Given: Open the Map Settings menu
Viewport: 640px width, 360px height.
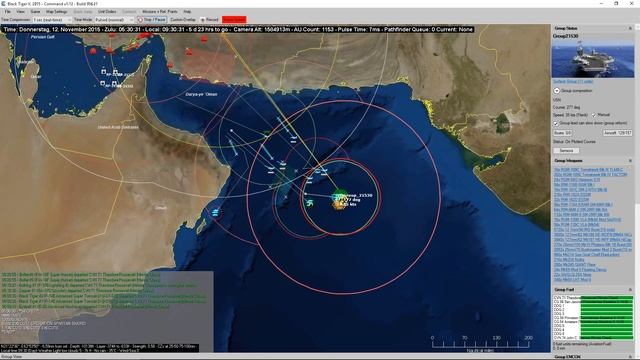Looking at the screenshot, I should pyautogui.click(x=56, y=11).
